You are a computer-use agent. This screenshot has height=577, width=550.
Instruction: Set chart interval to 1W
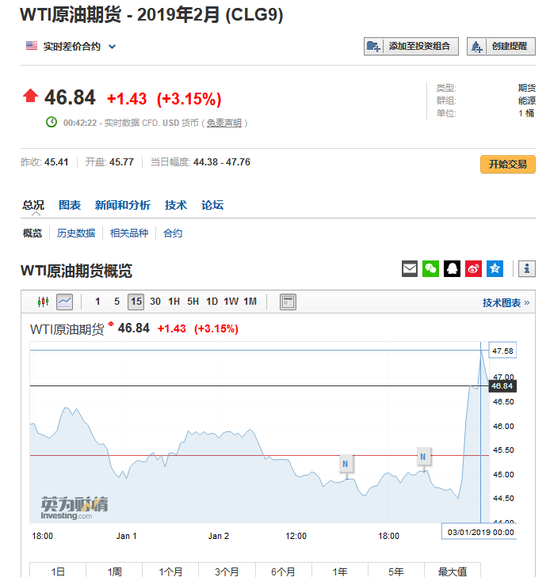point(231,302)
